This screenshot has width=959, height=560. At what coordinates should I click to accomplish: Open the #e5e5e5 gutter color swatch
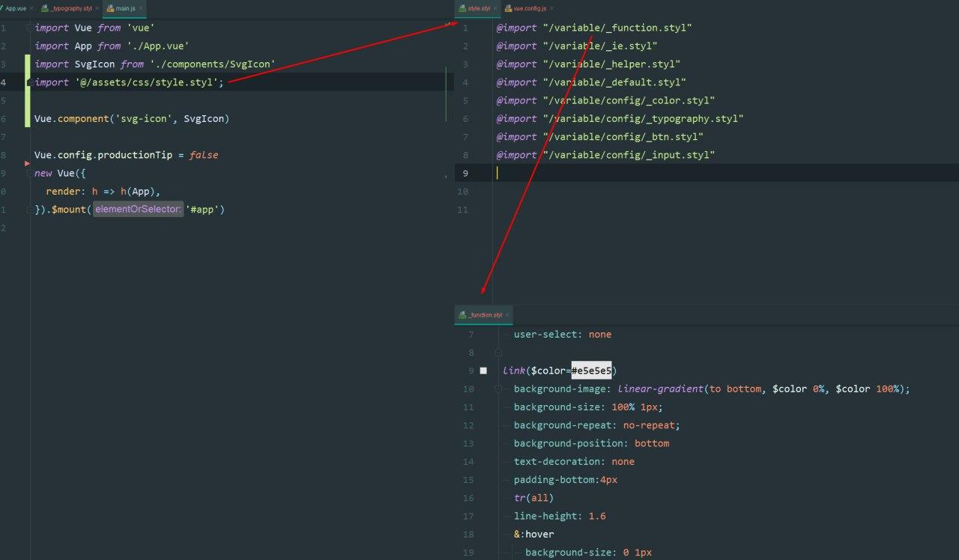point(483,371)
